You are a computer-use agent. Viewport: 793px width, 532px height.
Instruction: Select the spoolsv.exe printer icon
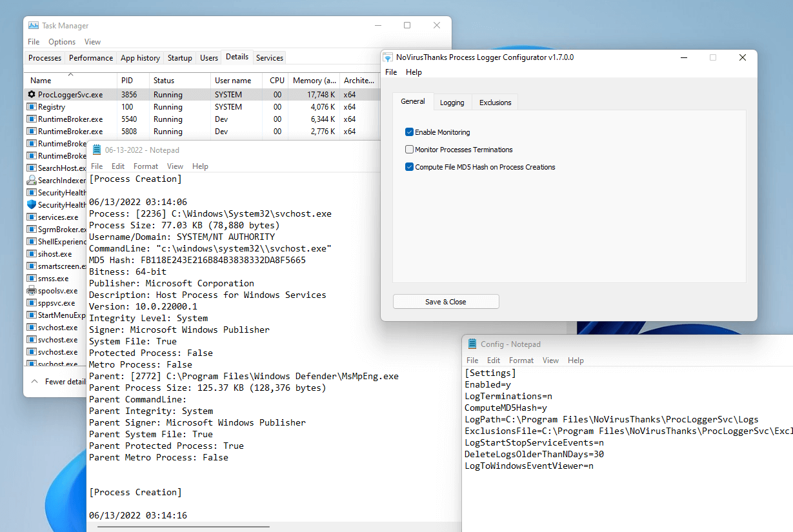pyautogui.click(x=32, y=291)
